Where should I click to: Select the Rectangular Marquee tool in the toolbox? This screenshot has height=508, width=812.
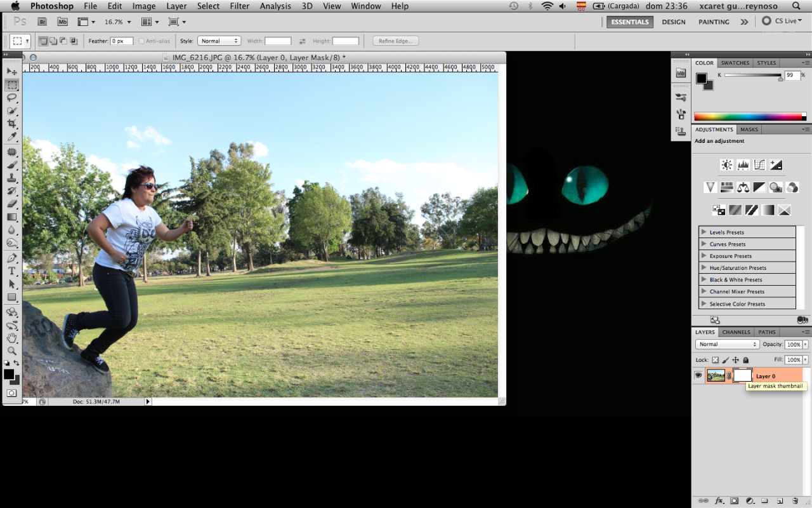[12, 84]
